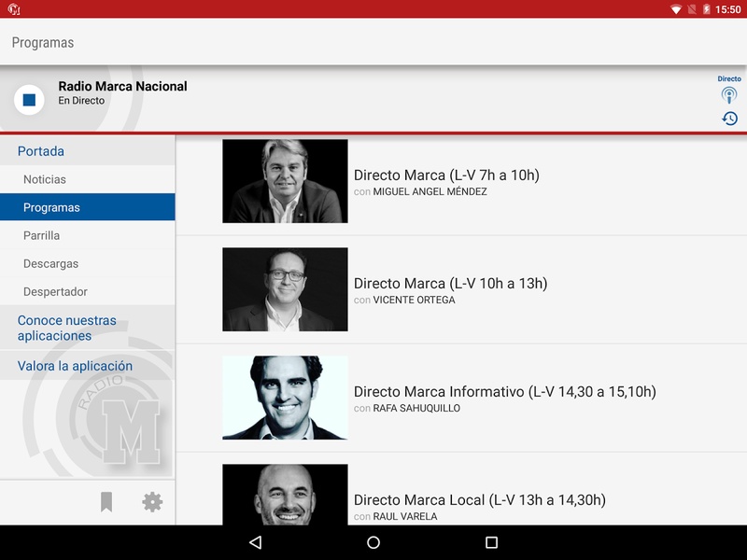Image resolution: width=747 pixels, height=560 pixels.
Task: Tap the Programas header title
Action: click(x=43, y=43)
